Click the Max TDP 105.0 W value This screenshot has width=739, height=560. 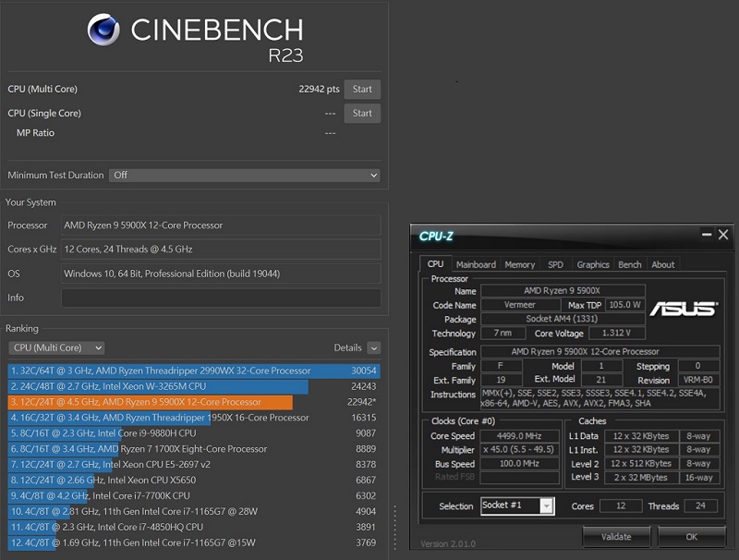(x=625, y=305)
